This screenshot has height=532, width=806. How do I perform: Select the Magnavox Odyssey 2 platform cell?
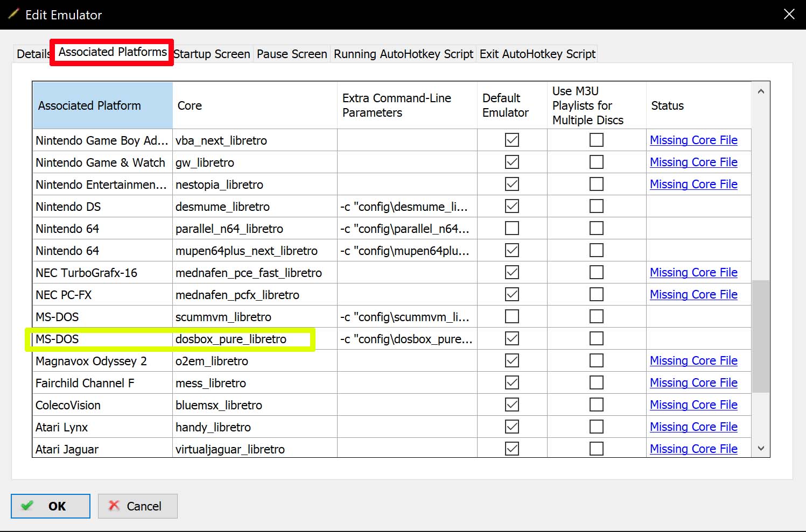102,361
